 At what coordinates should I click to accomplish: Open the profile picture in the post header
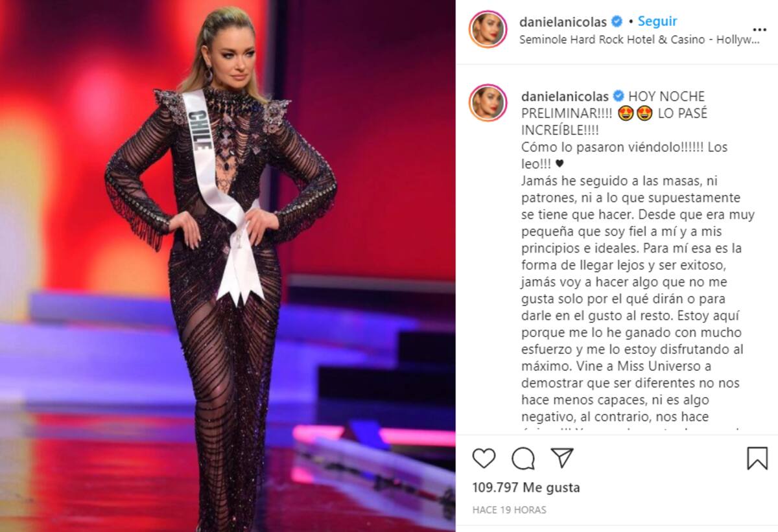click(488, 29)
